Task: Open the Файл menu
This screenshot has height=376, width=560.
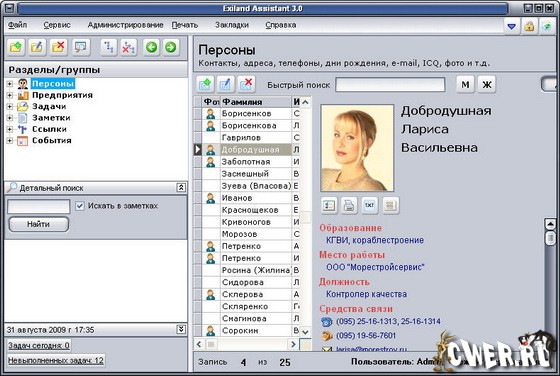Action: click(x=17, y=25)
